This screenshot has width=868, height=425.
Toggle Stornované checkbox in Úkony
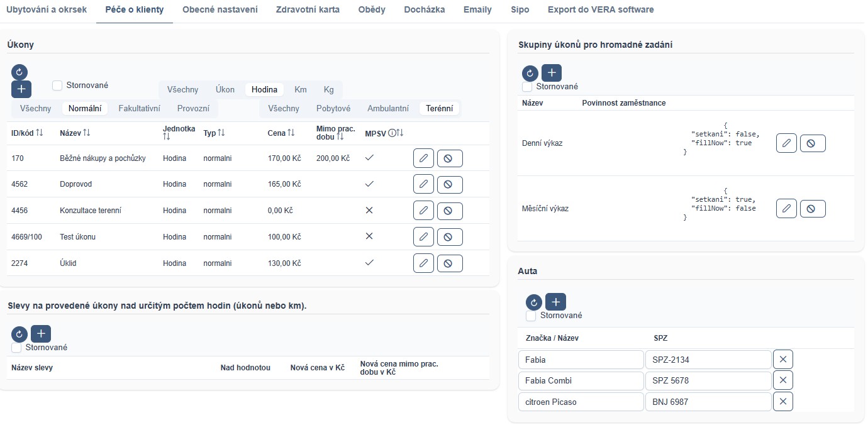tap(58, 86)
